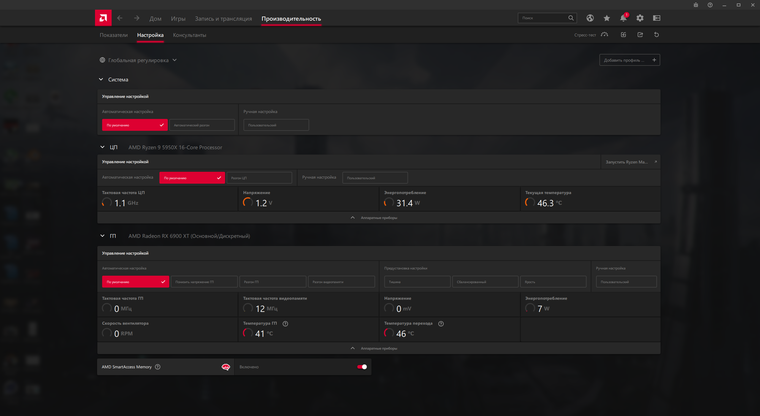Click the bug report icon in title bar

[696, 5]
